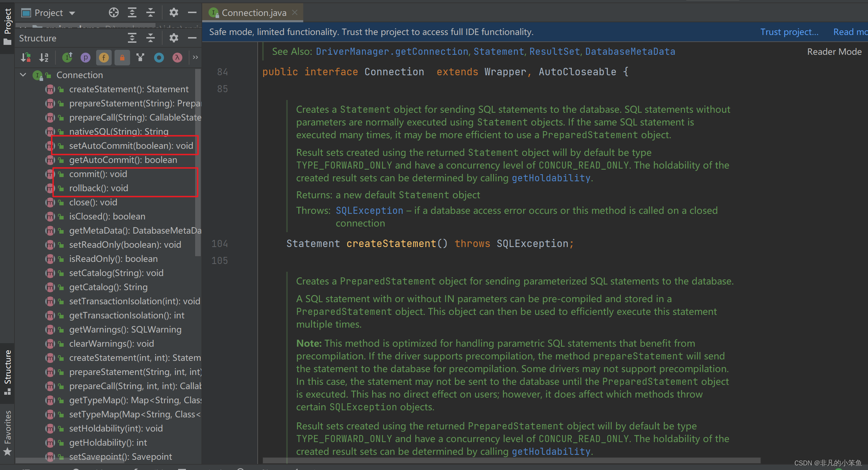Open the Statement See Also link
Screen dimensions: 868x470
(x=499, y=52)
